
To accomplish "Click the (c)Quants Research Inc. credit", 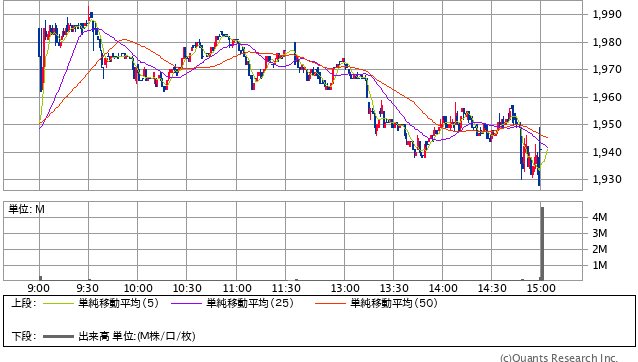I will tap(559, 358).
